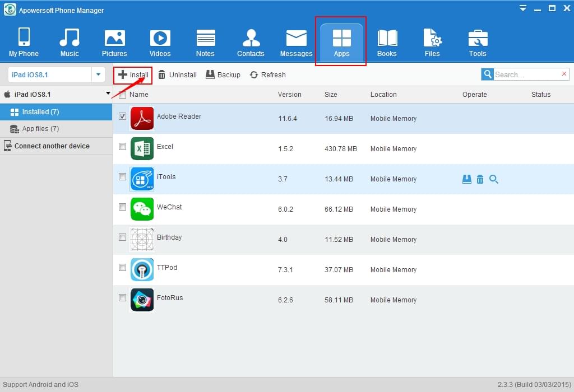Click the backup icon in iTools row
Screen dimensions: 574x392
click(x=466, y=179)
